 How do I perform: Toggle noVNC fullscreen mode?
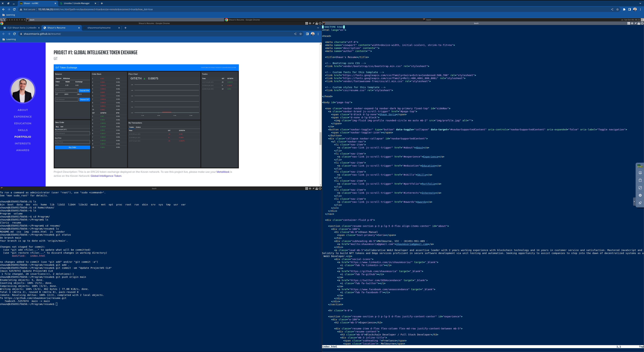pos(640,188)
